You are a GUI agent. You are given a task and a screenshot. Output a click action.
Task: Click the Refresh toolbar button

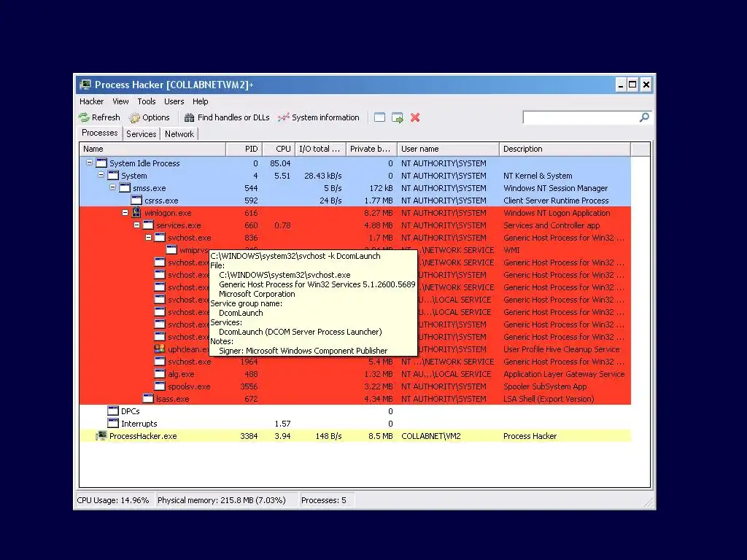[x=99, y=117]
